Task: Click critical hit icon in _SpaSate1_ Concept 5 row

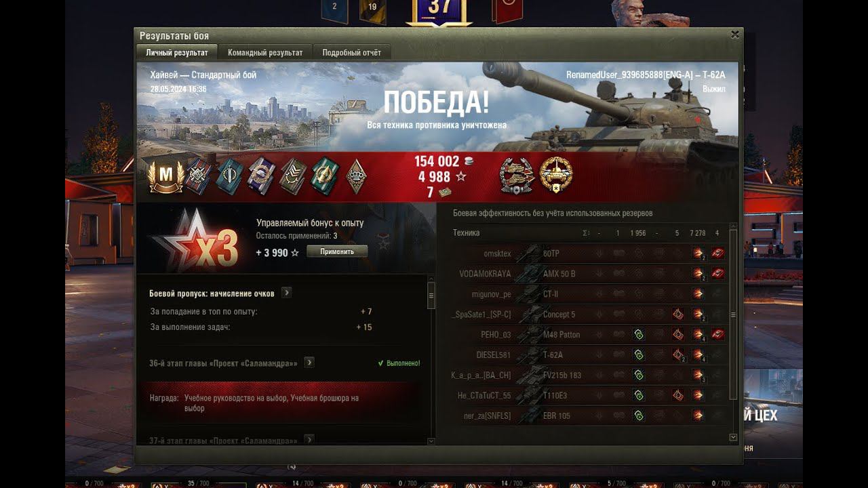Action: [x=677, y=314]
